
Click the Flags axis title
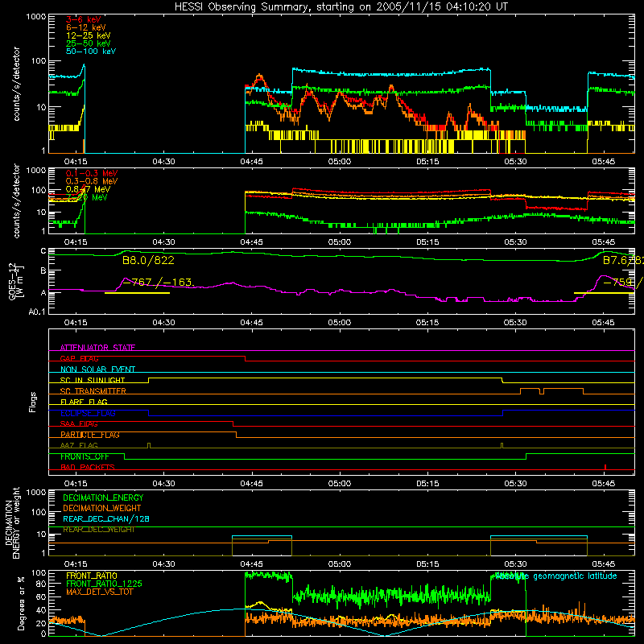(x=33, y=402)
